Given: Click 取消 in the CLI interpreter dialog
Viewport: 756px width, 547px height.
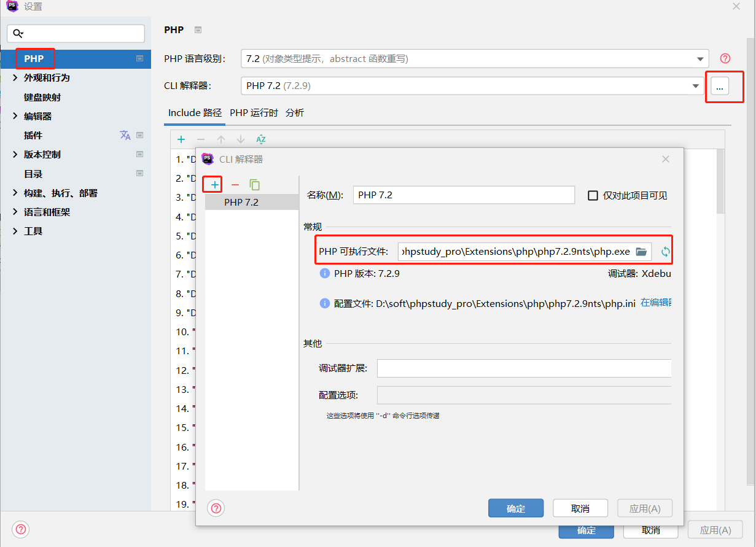Looking at the screenshot, I should (580, 508).
